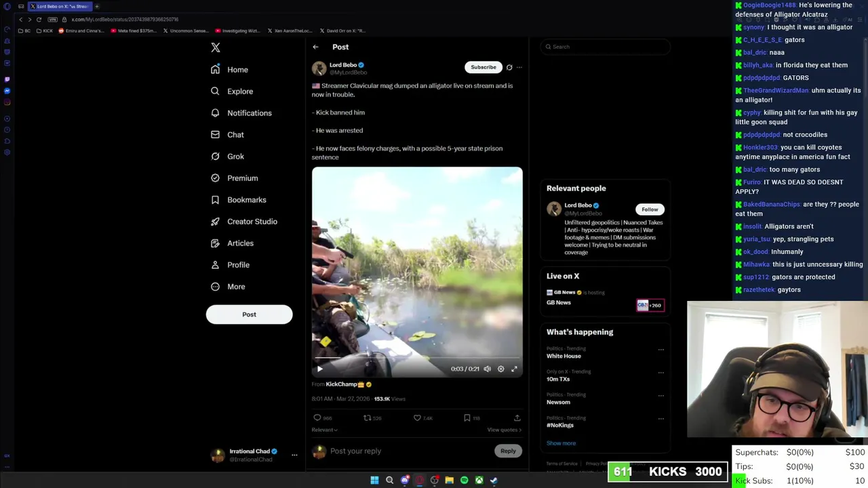Expand the Relevant sort dropdown
This screenshot has height=488, width=868.
(324, 430)
